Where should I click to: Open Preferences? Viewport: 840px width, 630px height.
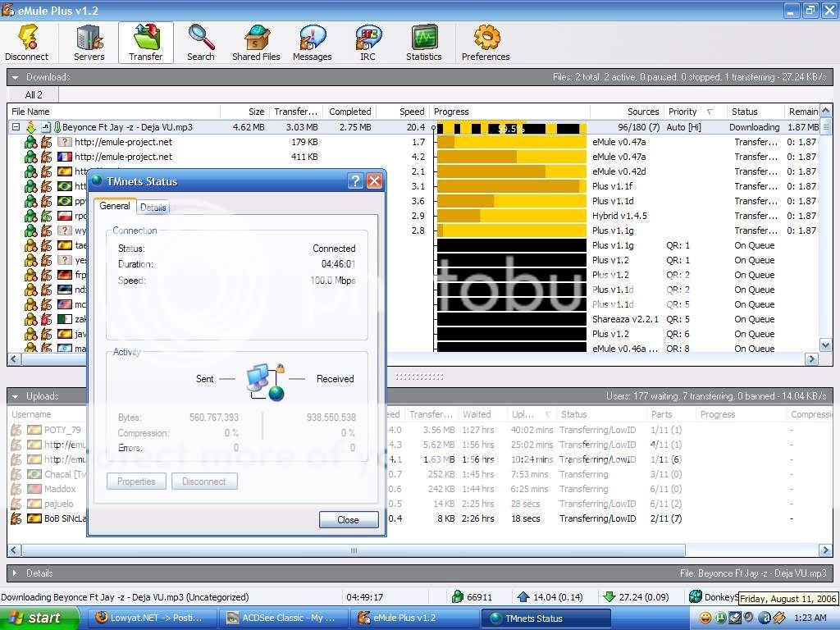(485, 41)
